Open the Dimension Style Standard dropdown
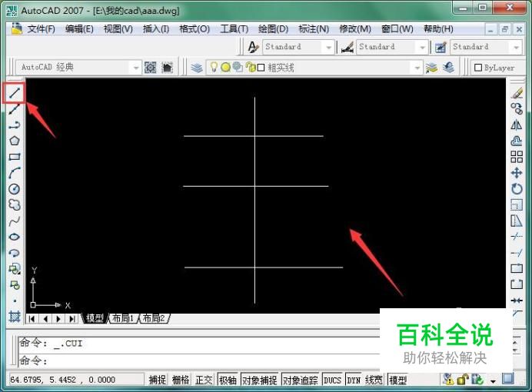The image size is (532, 392). (x=392, y=47)
